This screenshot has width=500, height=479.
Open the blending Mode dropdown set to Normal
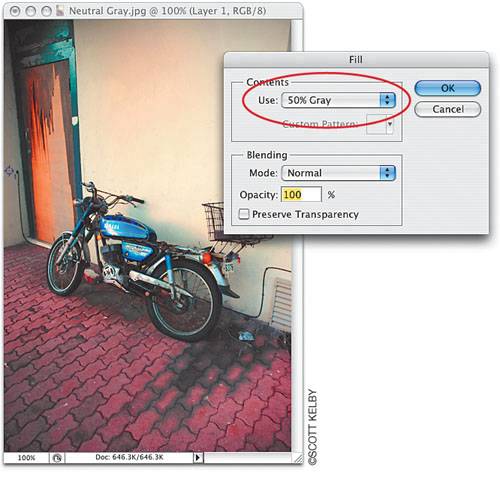click(338, 173)
